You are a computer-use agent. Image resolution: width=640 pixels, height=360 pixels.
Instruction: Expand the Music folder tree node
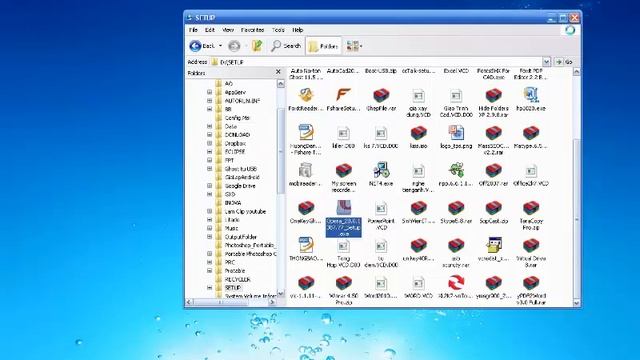[209, 228]
